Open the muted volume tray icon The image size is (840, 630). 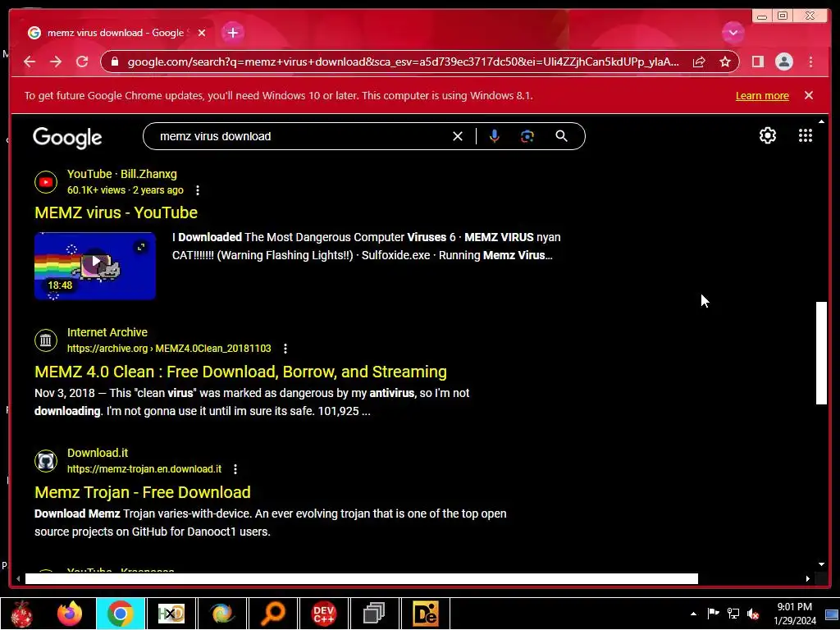tap(753, 614)
